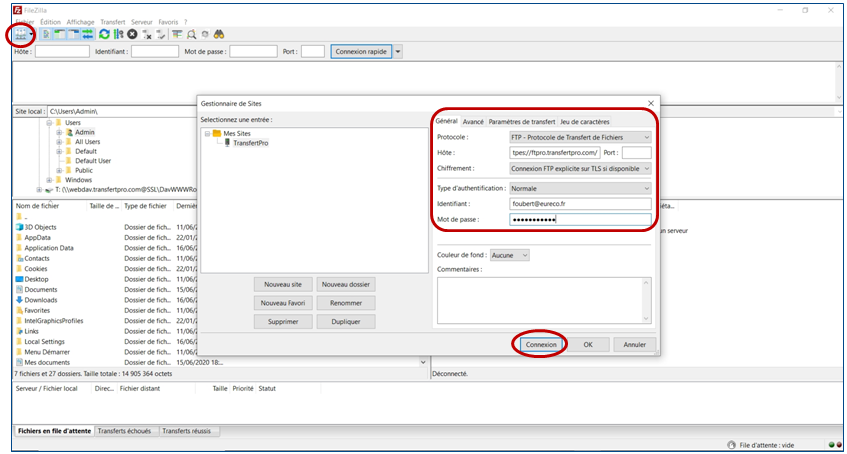Toggle synchronized browsing icon
Viewport: 847px width, 454px height.
click(x=205, y=34)
